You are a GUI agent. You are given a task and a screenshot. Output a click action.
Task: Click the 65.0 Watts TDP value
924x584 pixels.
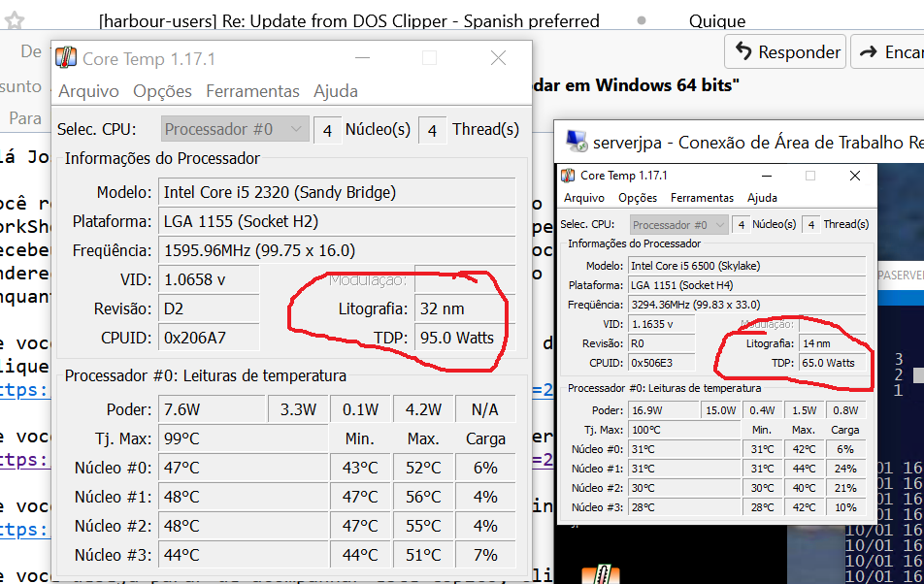tap(832, 363)
